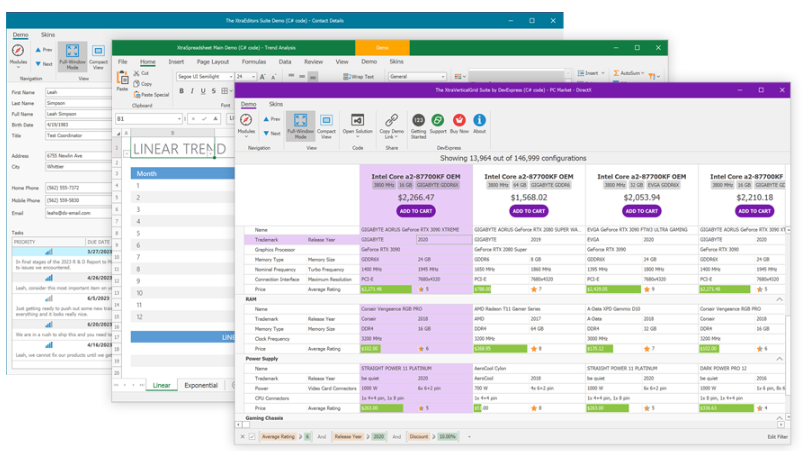This screenshot has height=451, width=811.
Task: Toggle the filter enabled checkbox
Action: pos(252,437)
